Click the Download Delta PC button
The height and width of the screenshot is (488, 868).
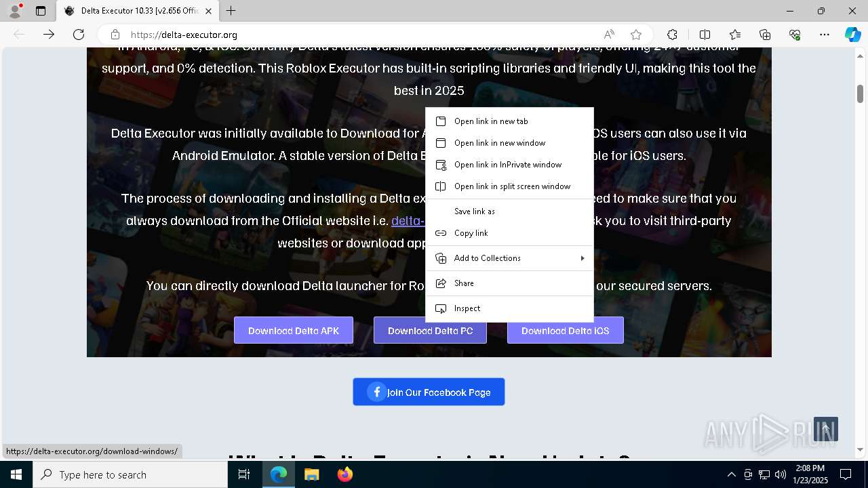430,331
